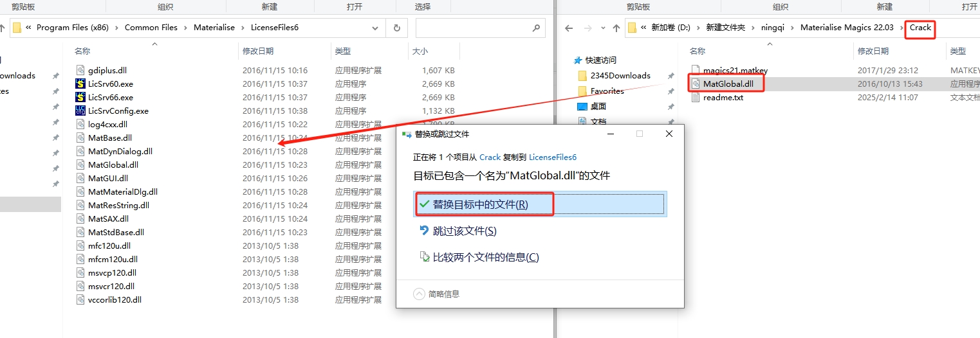This screenshot has height=338, width=980.
Task: Go back in the right Explorer window
Action: (569, 28)
